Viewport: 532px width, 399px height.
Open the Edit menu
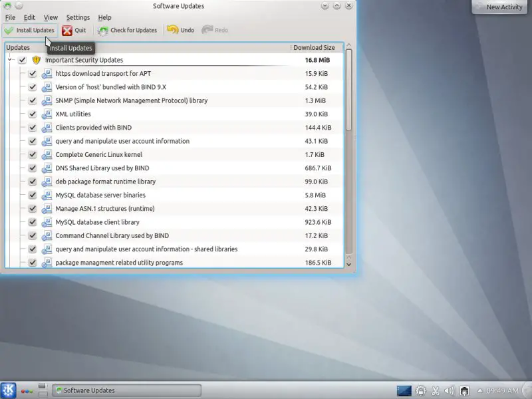click(x=29, y=18)
